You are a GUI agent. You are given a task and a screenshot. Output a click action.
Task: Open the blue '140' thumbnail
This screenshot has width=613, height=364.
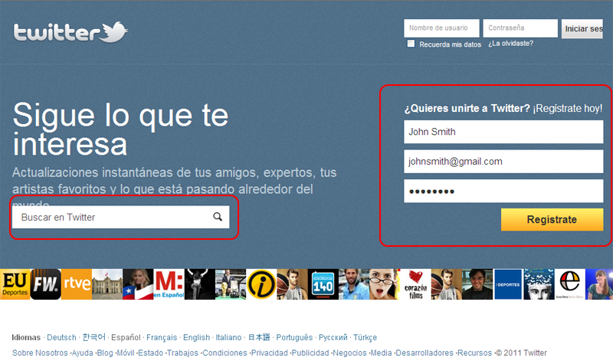pyautogui.click(x=323, y=284)
